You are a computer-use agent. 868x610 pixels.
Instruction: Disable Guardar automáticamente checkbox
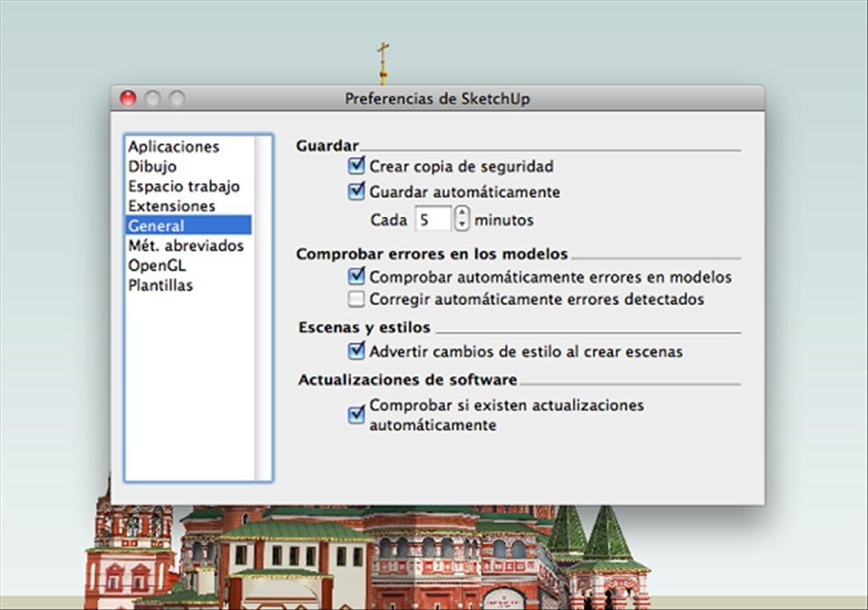[x=356, y=191]
